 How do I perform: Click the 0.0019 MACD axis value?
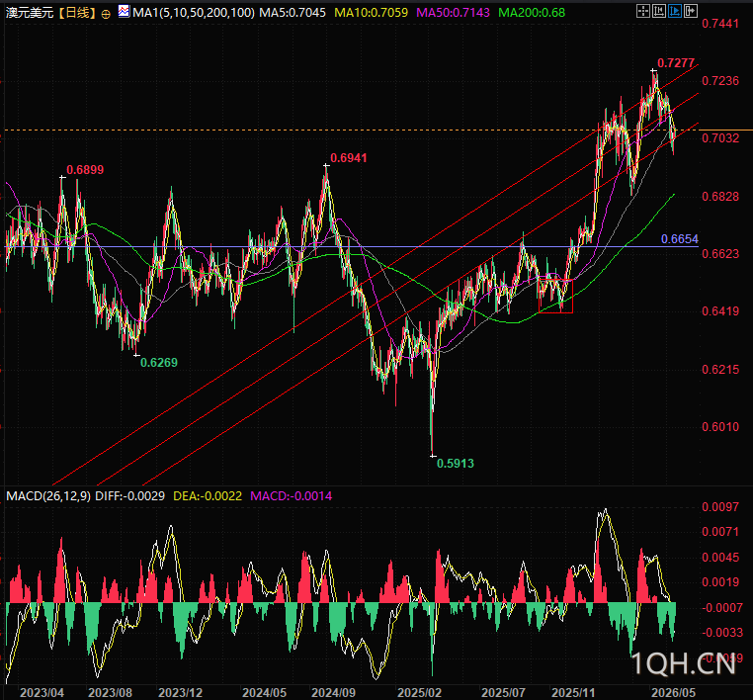[x=720, y=582]
